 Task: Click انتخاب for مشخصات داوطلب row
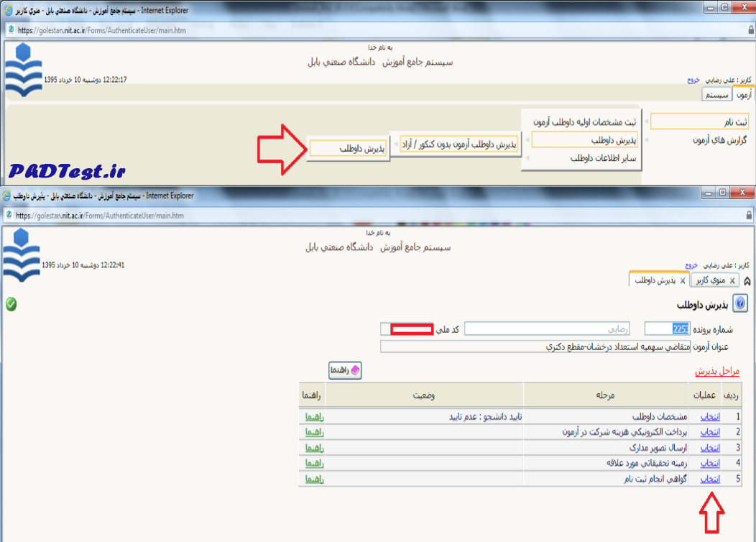(x=710, y=417)
